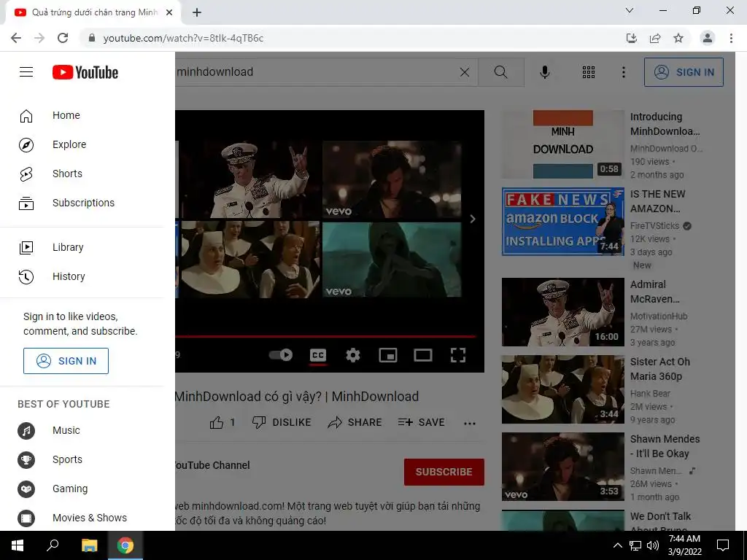Click the Movies film icon
This screenshot has height=560, width=747.
(x=26, y=518)
